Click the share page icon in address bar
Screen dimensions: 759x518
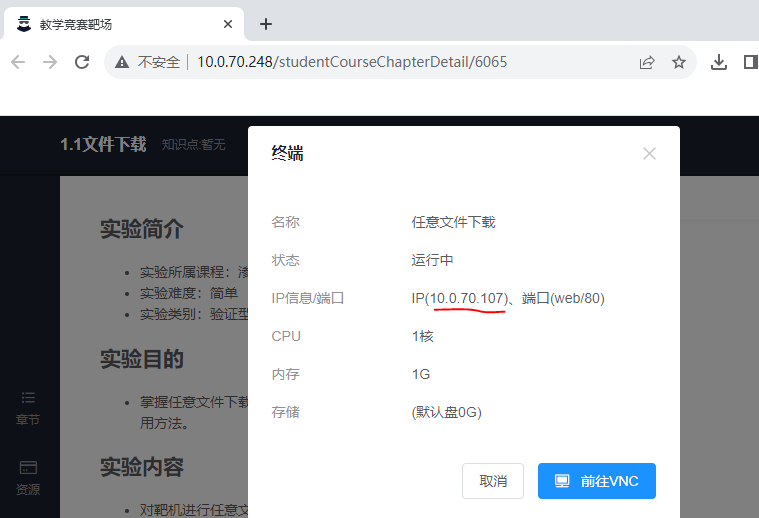[x=647, y=62]
